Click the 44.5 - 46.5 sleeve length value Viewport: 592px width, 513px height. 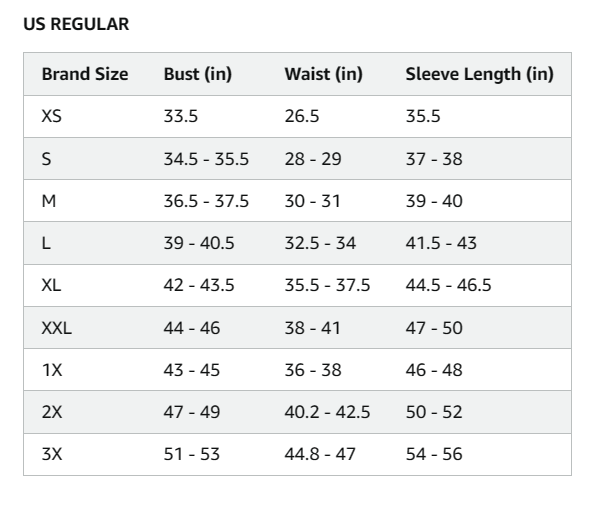tap(449, 285)
